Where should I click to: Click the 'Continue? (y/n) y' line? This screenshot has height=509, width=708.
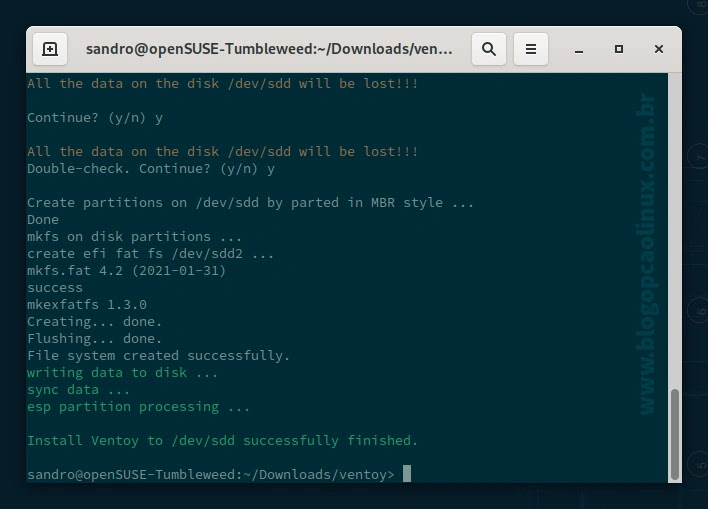point(95,117)
